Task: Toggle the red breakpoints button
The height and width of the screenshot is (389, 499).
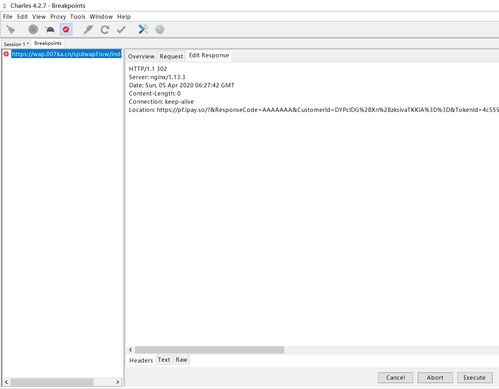Action: pos(66,30)
